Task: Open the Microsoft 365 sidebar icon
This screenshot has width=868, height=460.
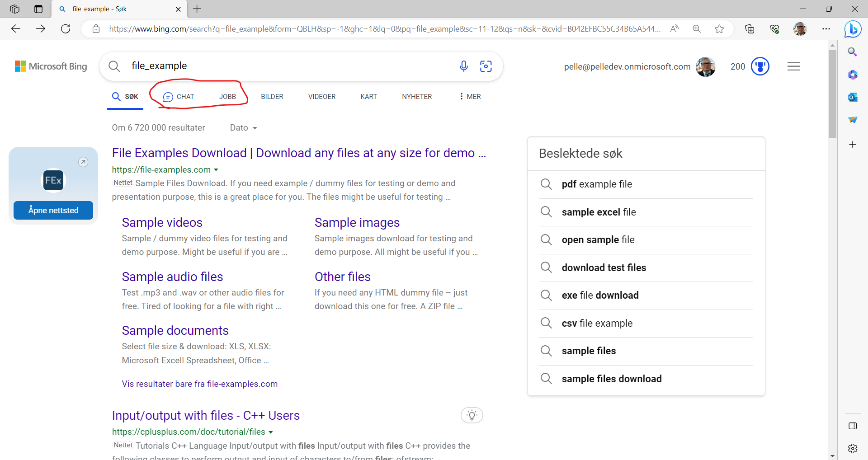Action: tap(853, 75)
